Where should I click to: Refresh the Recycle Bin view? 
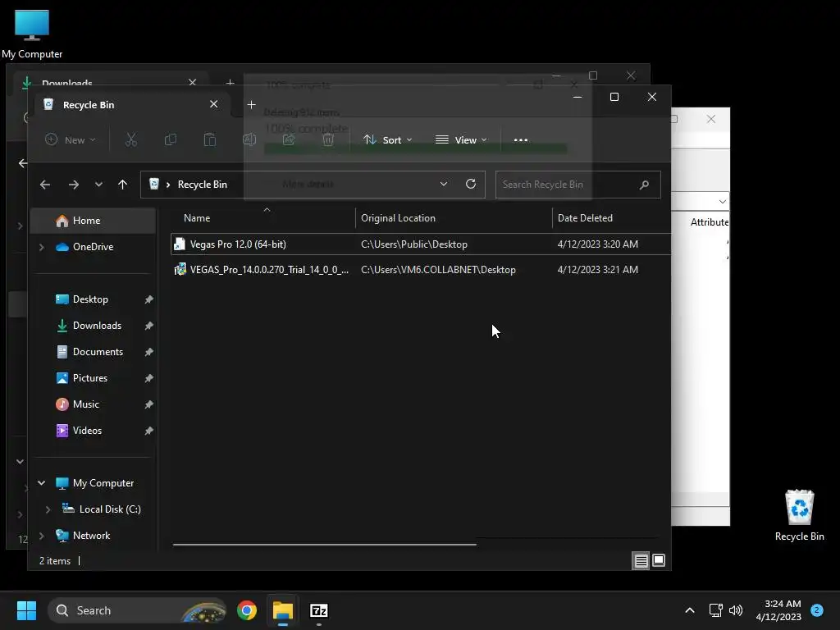pyautogui.click(x=471, y=185)
